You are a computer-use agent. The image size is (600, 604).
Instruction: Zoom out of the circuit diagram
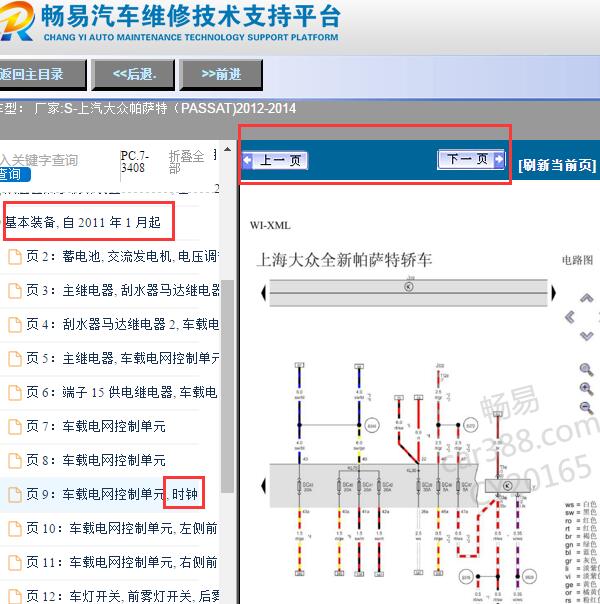[x=586, y=408]
